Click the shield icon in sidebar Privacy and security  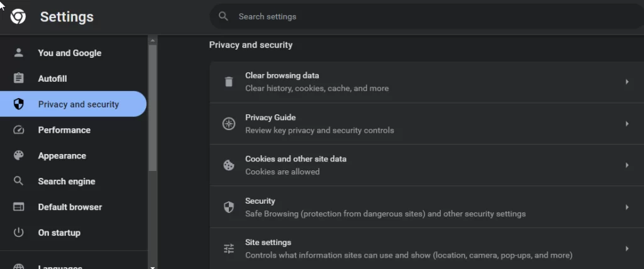[18, 104]
